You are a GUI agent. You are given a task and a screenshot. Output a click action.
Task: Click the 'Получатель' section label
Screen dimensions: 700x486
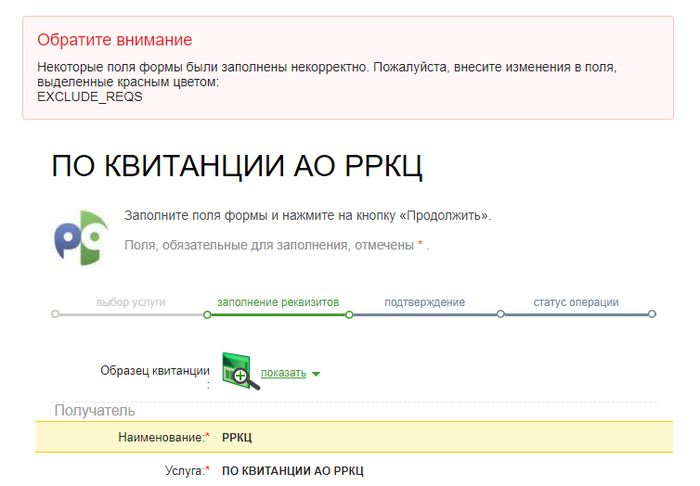click(x=95, y=410)
